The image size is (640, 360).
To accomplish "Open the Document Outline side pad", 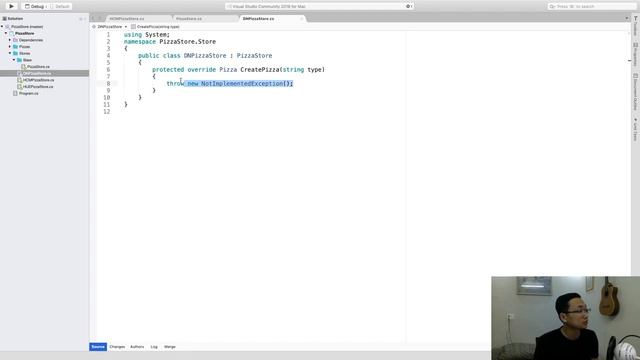I will (x=636, y=92).
